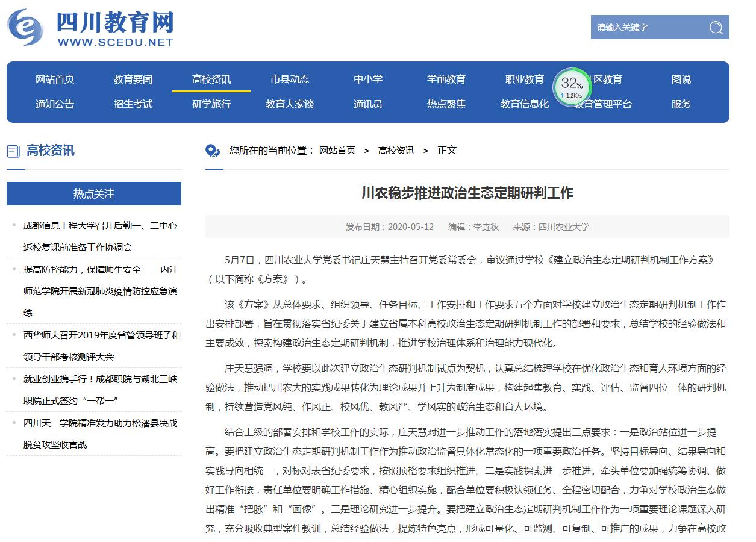Open the 中小学 nav item
Viewport: 756px width, 542px height.
click(x=368, y=79)
